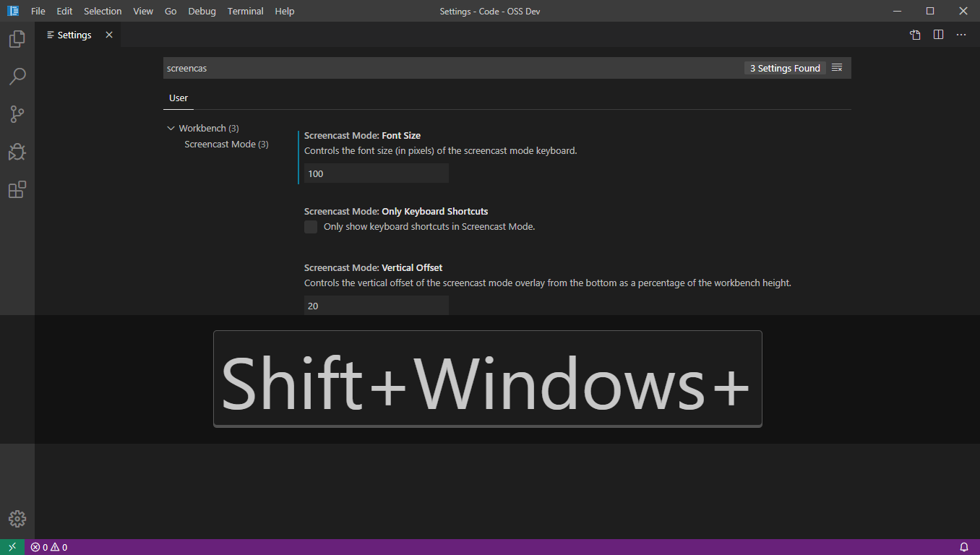Viewport: 980px width, 555px height.
Task: Click the 'Screencast Mode: Vertical Offset' title
Action: [373, 267]
